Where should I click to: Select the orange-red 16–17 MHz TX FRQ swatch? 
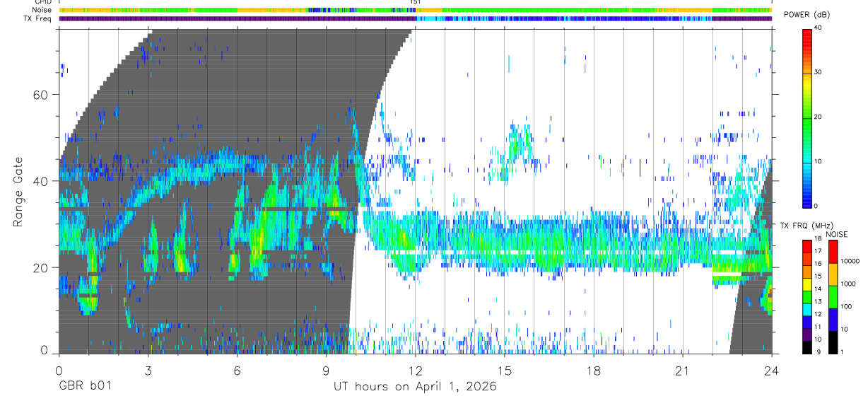coord(807,257)
